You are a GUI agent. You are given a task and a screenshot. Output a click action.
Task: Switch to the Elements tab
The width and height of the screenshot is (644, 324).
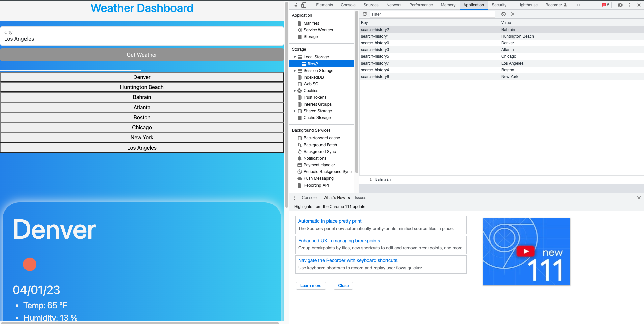[x=325, y=5]
